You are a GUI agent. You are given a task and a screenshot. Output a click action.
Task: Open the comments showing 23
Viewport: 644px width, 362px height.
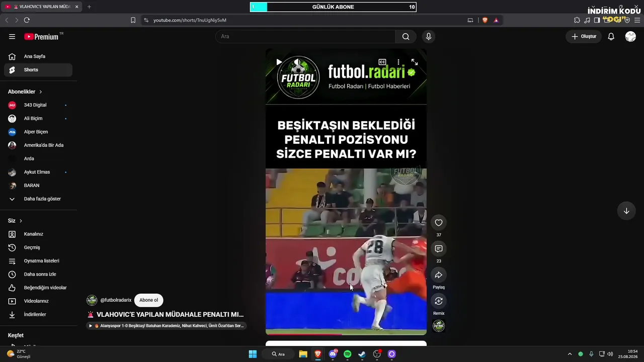tap(439, 249)
